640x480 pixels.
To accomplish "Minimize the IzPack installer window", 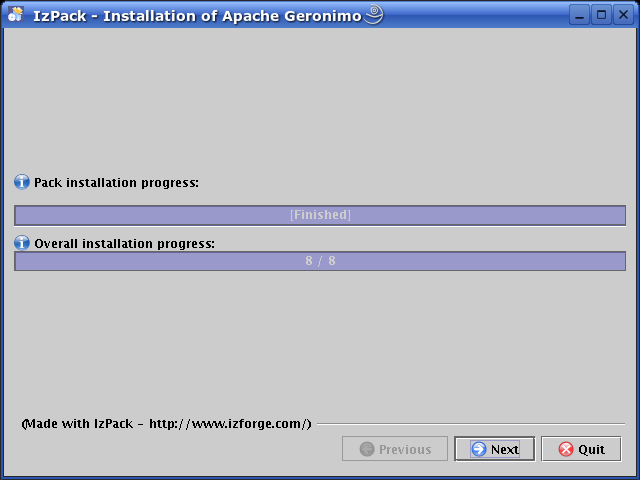I will tap(579, 16).
